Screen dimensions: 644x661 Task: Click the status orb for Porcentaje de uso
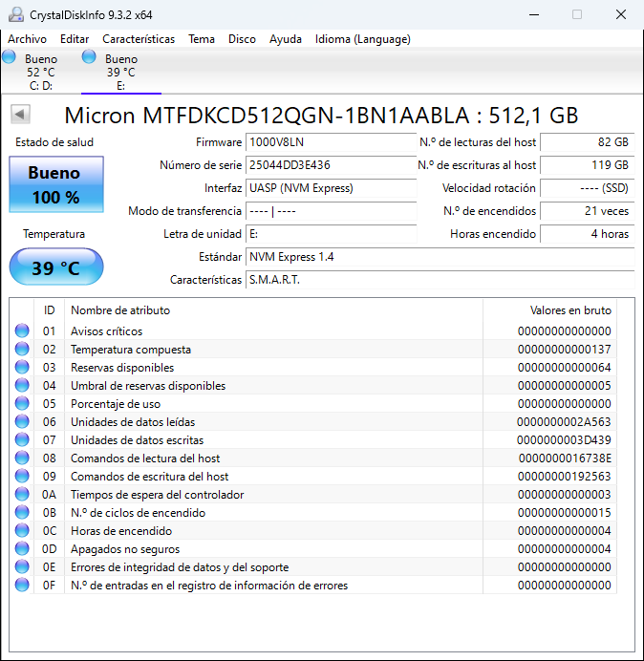(22, 404)
